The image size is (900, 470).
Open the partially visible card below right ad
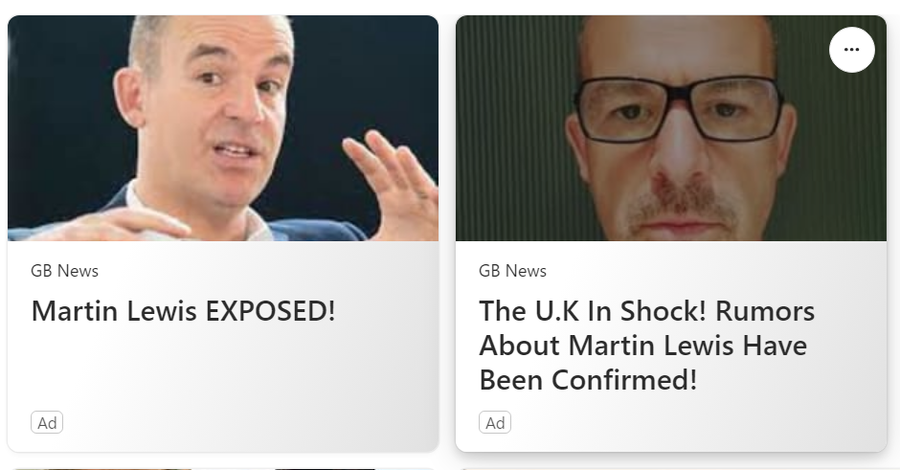[x=671, y=468]
